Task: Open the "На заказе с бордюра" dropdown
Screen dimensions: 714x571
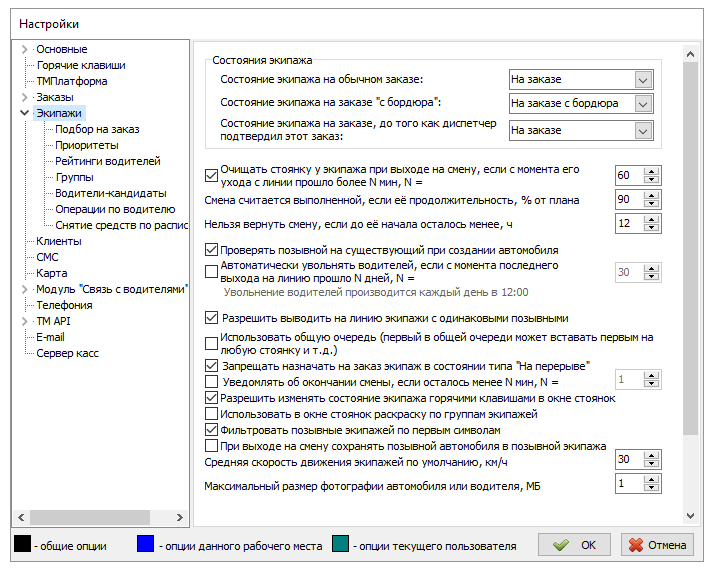Action: (642, 103)
